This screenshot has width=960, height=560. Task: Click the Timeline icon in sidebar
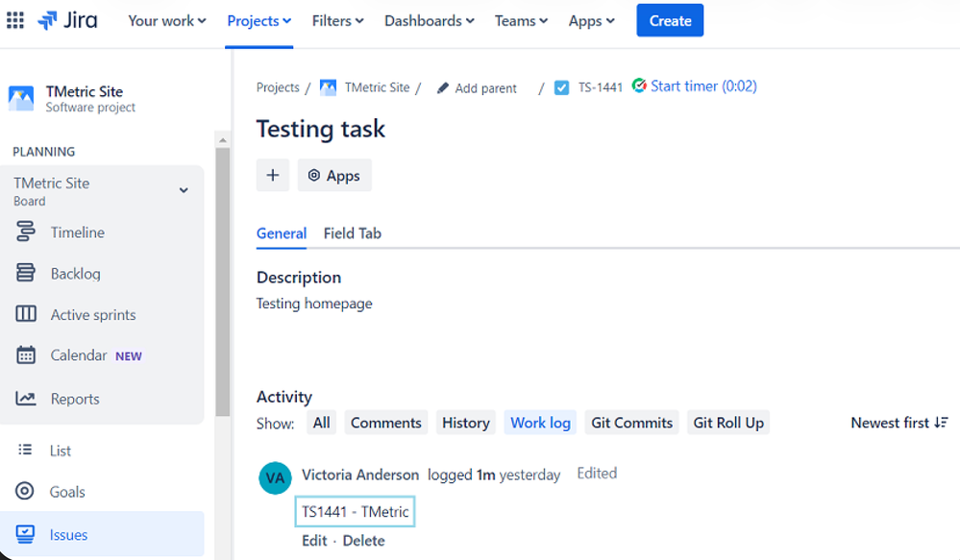click(26, 231)
